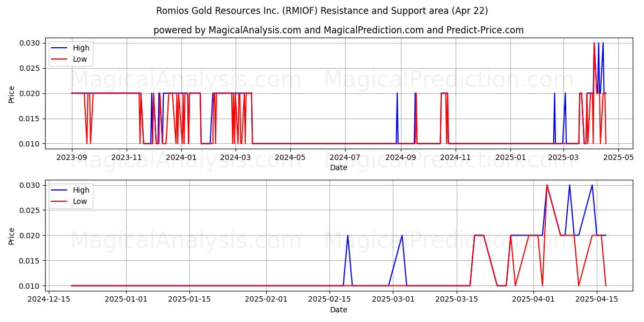Click the chart title "Romios Gold Resources Inc. (RMIOF) Resistance and Support area (Apr 22)"
644x322 pixels.
tap(322, 11)
